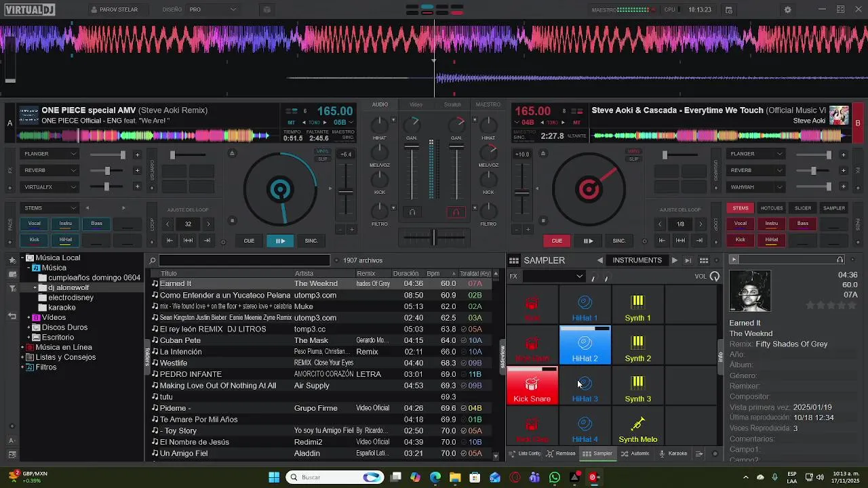
Task: Open options icon beside Karaoke tab
Action: pyautogui.click(x=699, y=454)
